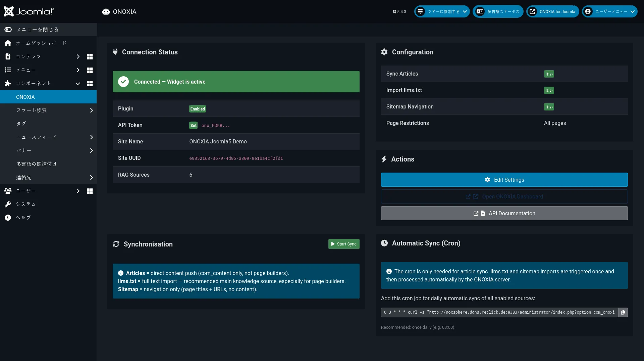
Task: Click the Connected status check icon
Action: [x=123, y=82]
